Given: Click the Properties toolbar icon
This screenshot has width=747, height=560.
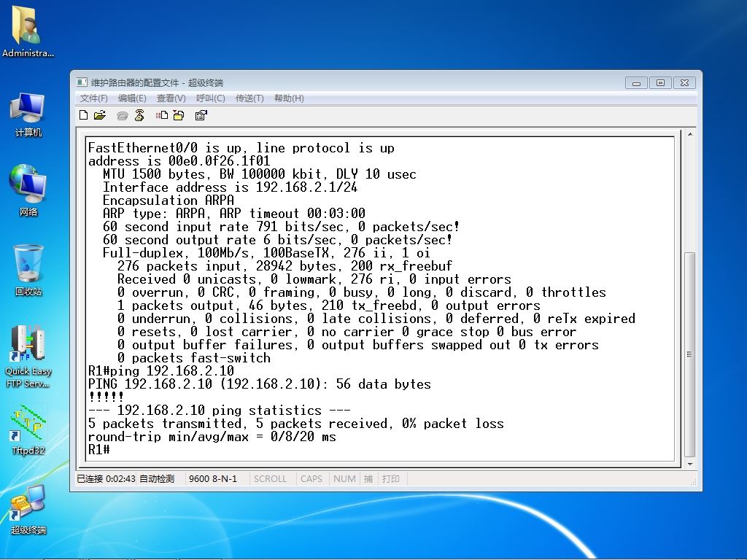Looking at the screenshot, I should 201,114.
